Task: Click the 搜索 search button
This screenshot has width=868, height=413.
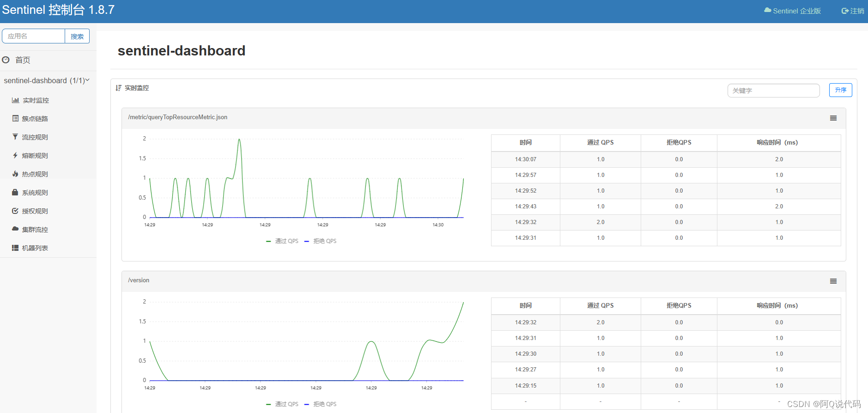Action: tap(77, 36)
